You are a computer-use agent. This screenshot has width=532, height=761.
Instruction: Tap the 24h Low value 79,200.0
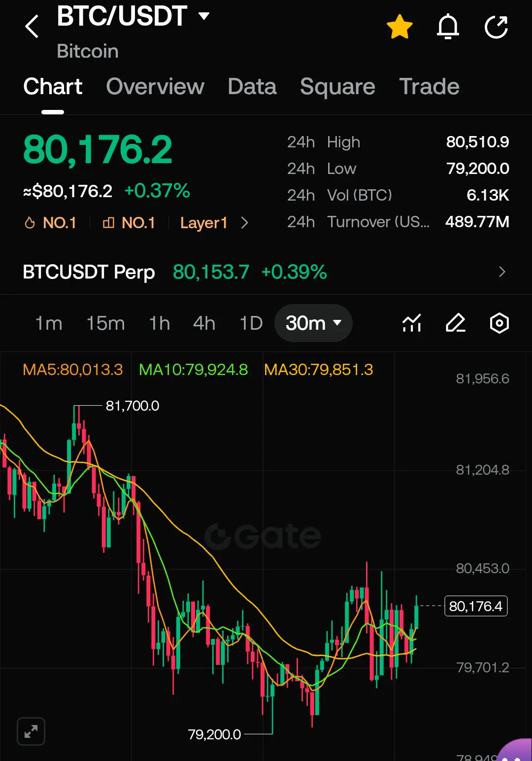click(477, 169)
